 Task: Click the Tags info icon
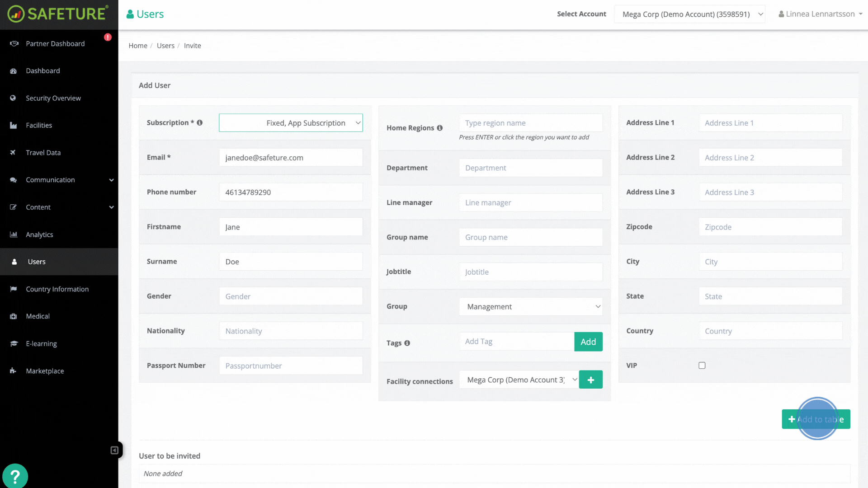[x=407, y=343]
